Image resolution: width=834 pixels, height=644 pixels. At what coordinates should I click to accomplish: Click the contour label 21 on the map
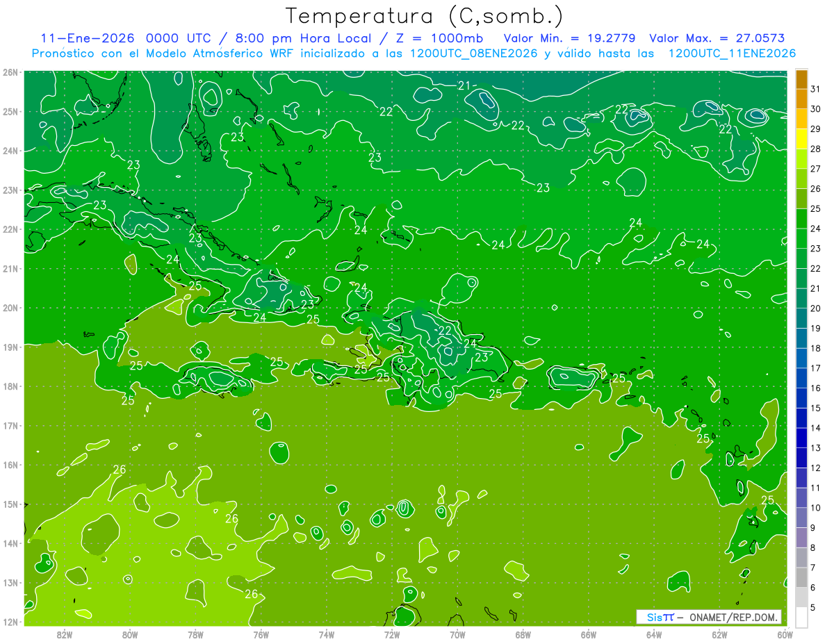click(x=464, y=86)
